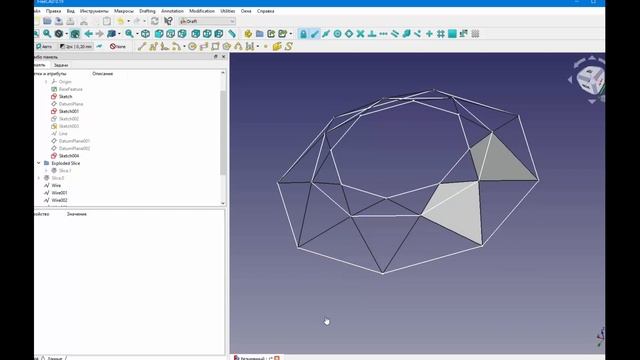The height and width of the screenshot is (360, 640).
Task: Open the Arc tools dropdown arrow
Action: click(x=184, y=46)
